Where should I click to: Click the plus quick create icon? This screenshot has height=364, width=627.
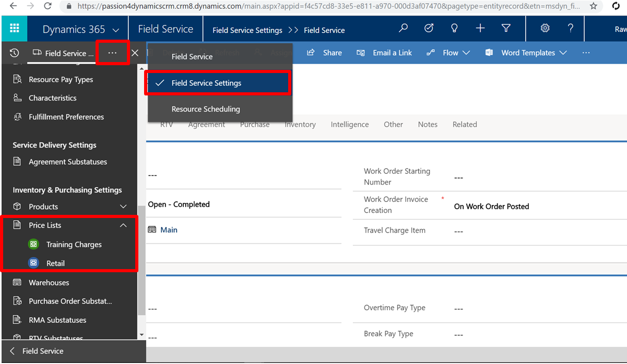480,29
